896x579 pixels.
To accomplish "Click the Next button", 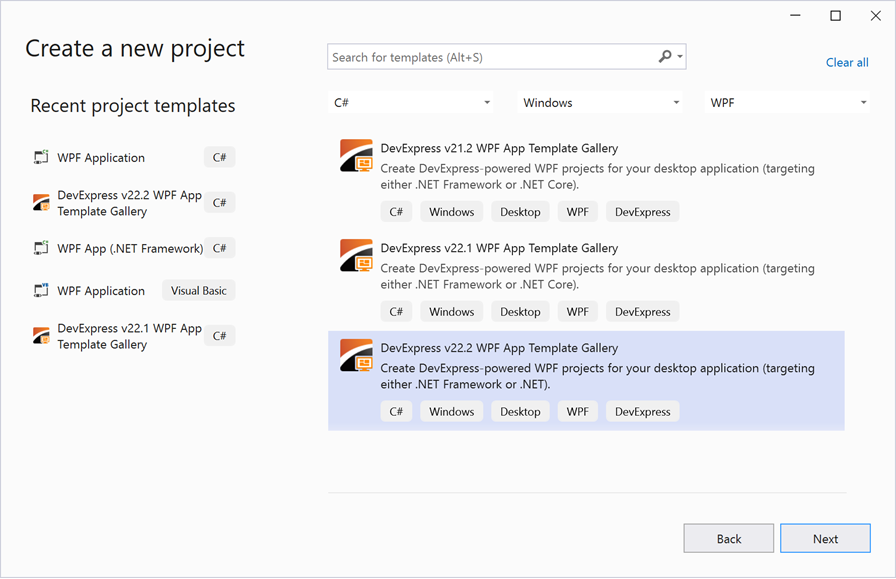I will click(x=825, y=538).
